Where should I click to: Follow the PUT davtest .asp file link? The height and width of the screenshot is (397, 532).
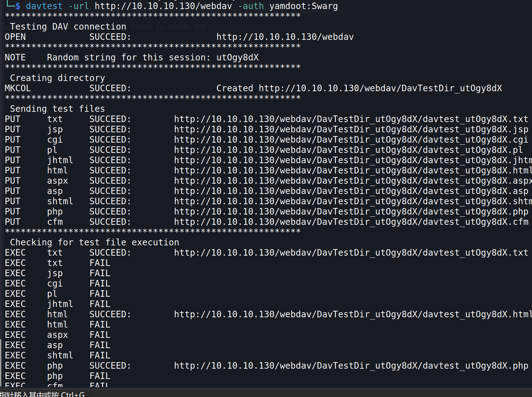click(351, 191)
